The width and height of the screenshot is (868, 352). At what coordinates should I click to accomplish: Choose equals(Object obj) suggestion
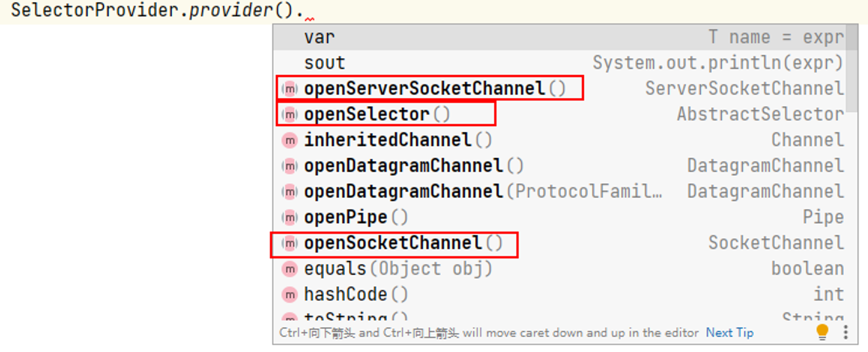[x=560, y=269]
